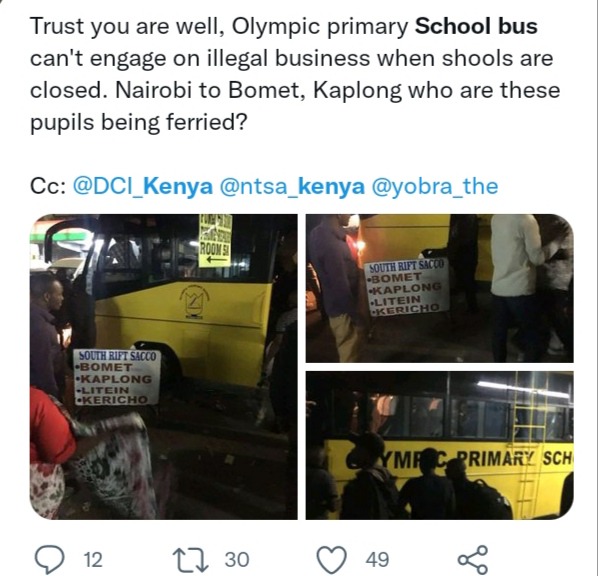This screenshot has height=576, width=598.
Task: Open the large left bus photo
Action: tap(164, 367)
